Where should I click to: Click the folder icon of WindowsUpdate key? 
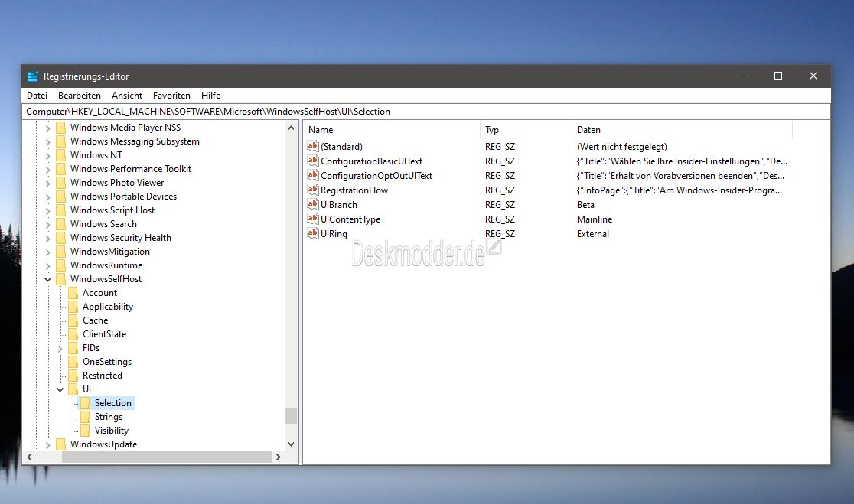pos(61,444)
